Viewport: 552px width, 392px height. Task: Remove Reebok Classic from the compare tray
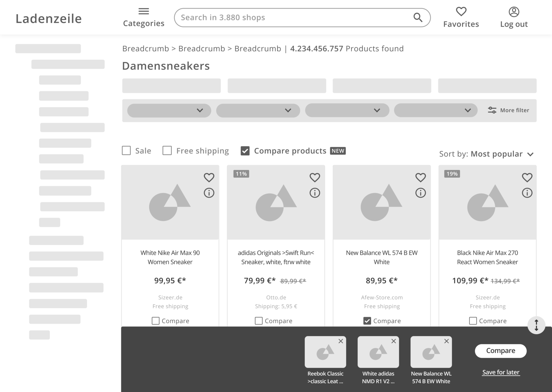341,341
